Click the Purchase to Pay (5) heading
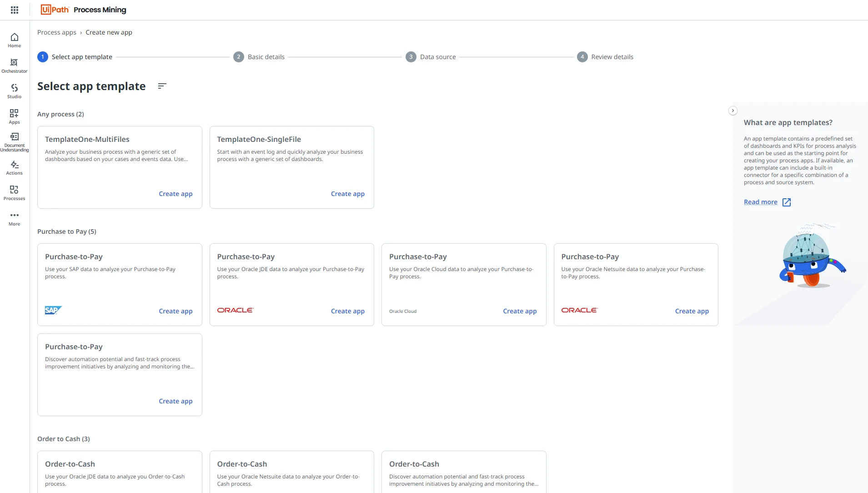This screenshot has width=868, height=493. coord(67,231)
